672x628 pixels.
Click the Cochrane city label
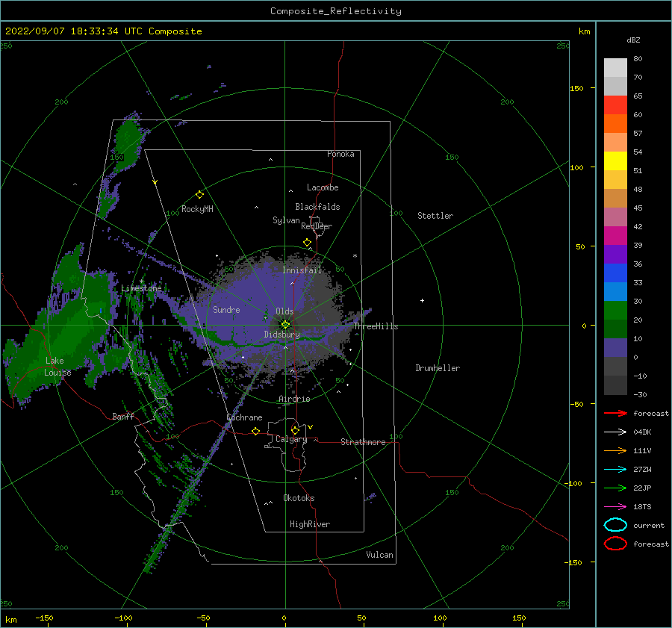pyautogui.click(x=244, y=417)
